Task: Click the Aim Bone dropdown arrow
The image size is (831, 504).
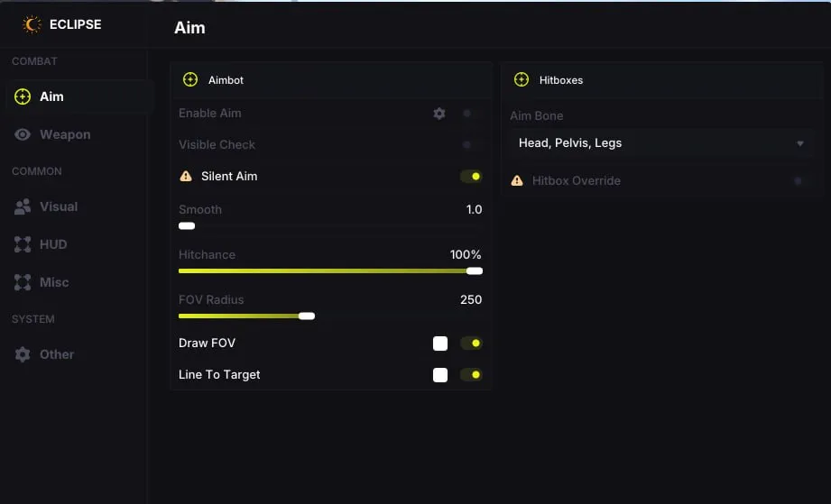Action: (x=799, y=143)
